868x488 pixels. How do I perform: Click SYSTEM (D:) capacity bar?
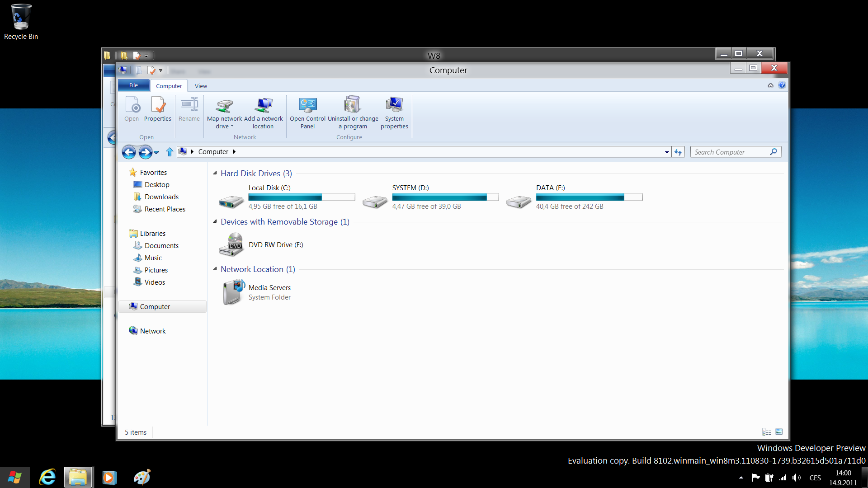click(x=445, y=197)
